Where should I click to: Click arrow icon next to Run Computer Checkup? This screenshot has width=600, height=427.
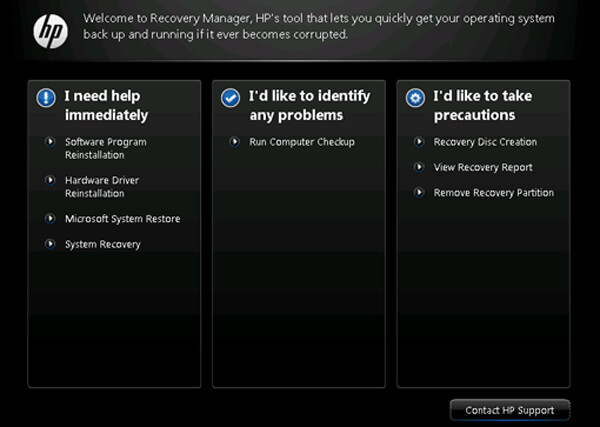pos(235,142)
